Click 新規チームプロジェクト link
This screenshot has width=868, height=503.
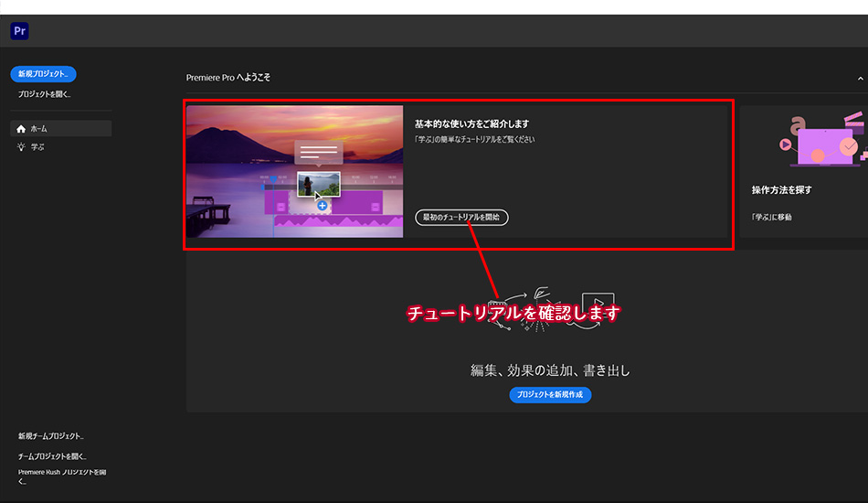pos(51,436)
